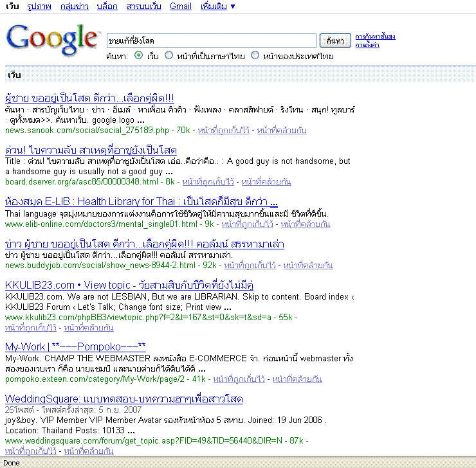The width and height of the screenshot is (476, 468).
Task: Select หน้าของประเทศไทย radio button
Action: coord(255,55)
